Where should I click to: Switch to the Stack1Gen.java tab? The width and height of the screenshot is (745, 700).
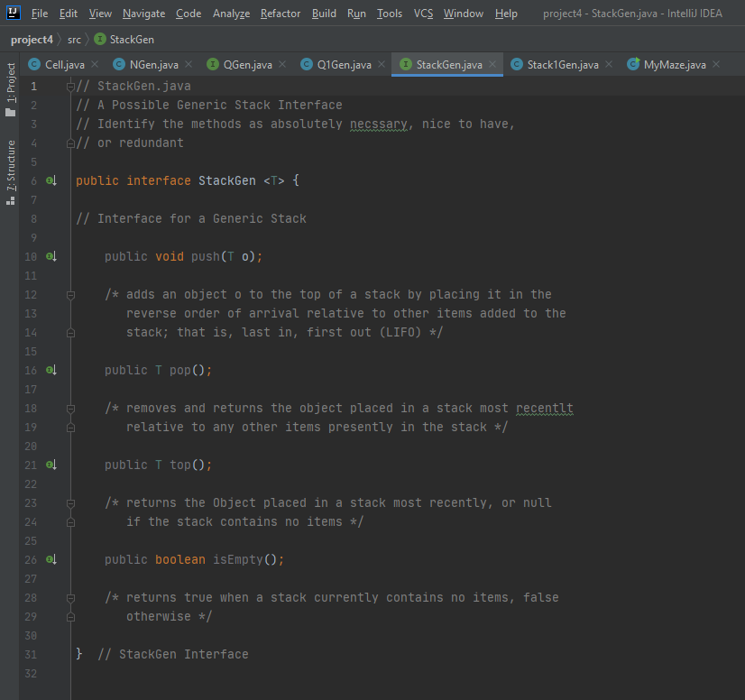[563, 65]
